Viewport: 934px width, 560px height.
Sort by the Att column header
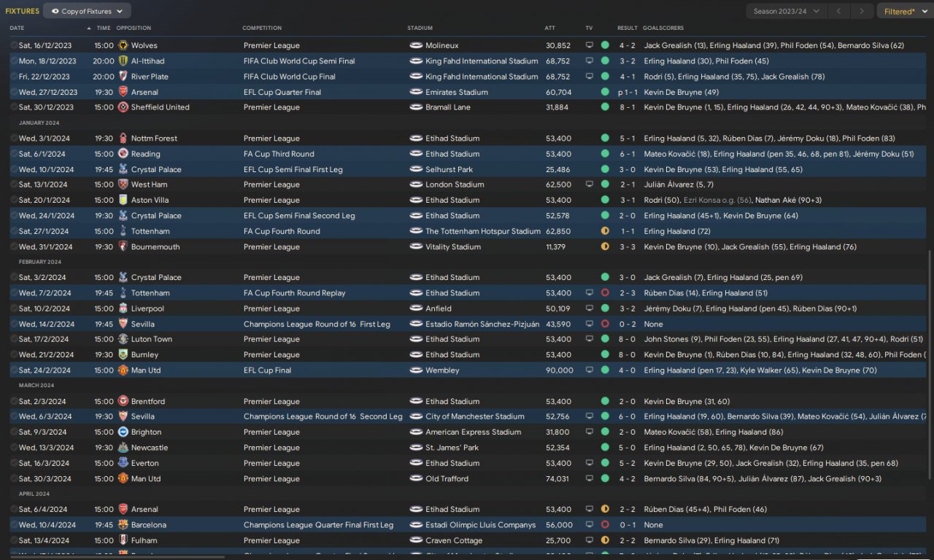point(549,28)
